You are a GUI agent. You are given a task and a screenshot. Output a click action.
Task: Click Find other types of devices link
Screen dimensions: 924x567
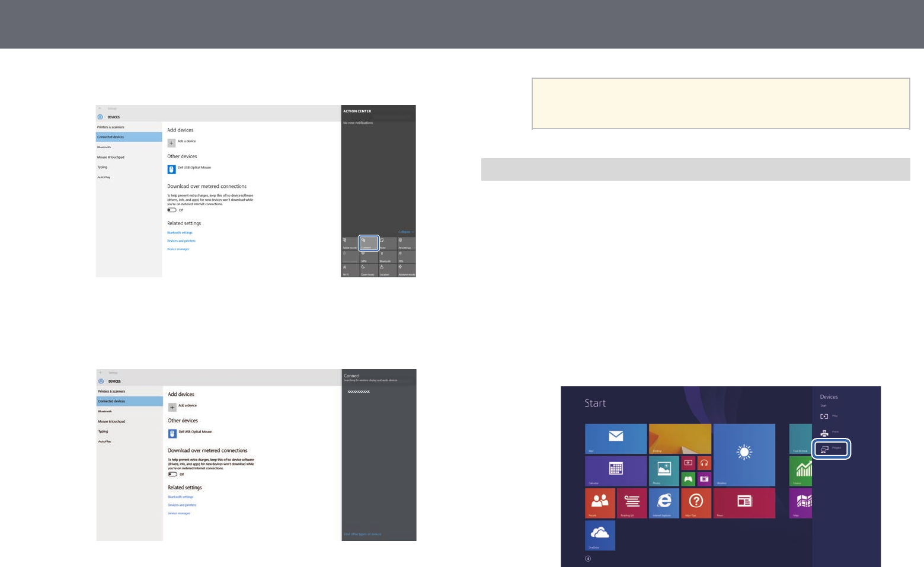[x=363, y=534]
